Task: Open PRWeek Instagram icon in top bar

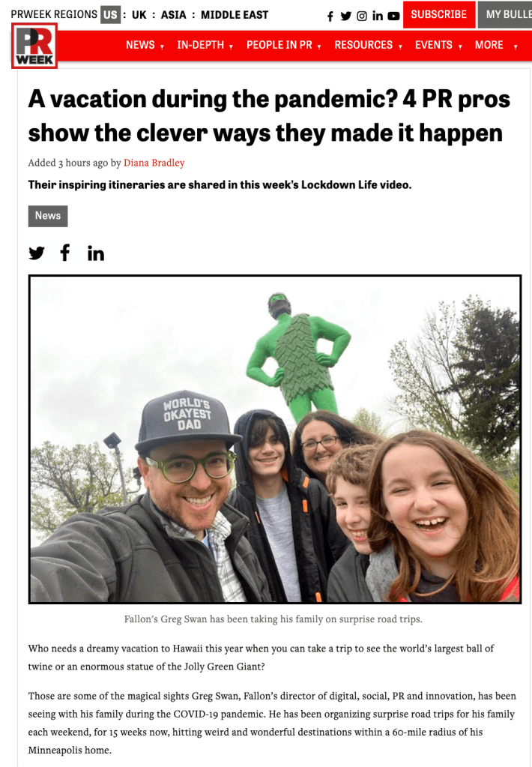Action: pos(361,16)
